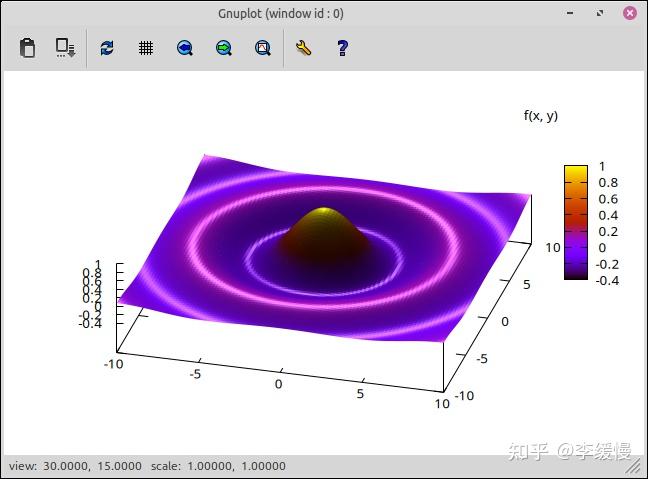Click the color bar label -0.4

607,281
